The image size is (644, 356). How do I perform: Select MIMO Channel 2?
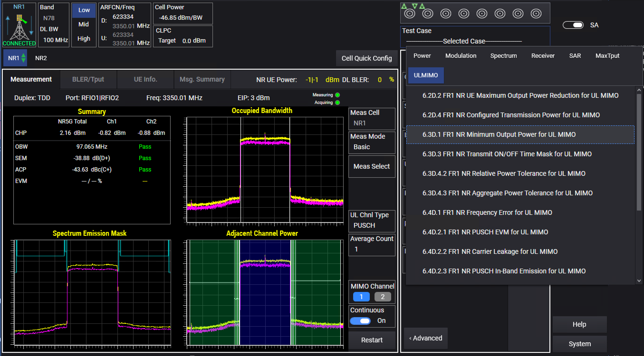[382, 297]
